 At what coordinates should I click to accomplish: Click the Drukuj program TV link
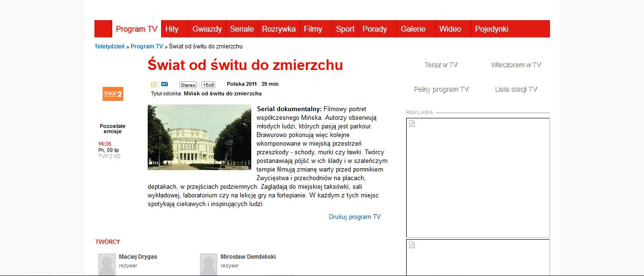[x=355, y=217]
